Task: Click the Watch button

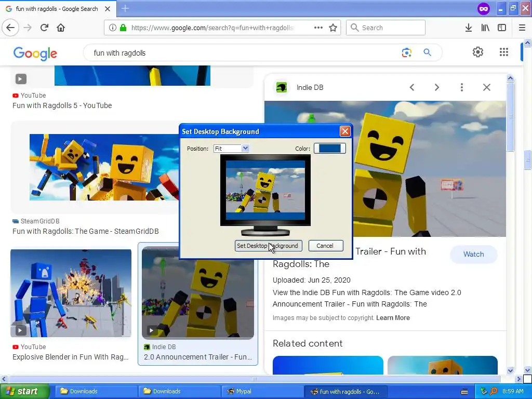Action: [x=474, y=254]
